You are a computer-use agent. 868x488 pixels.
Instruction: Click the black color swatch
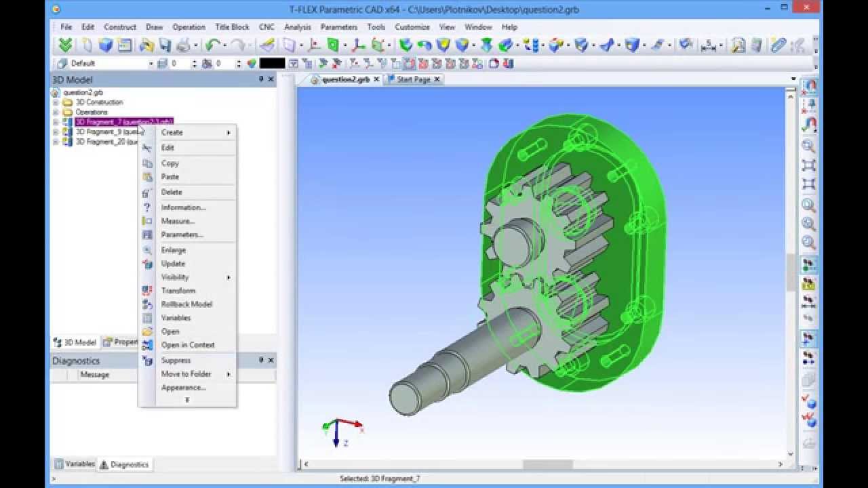click(273, 63)
